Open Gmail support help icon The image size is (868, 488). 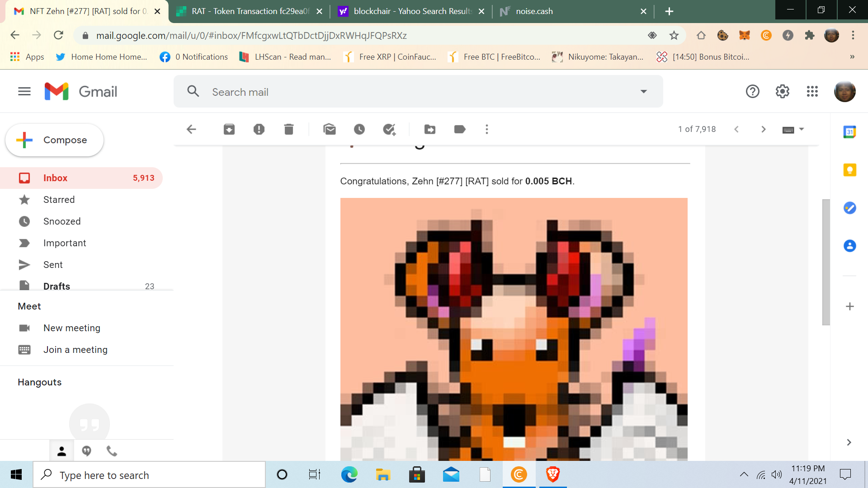point(753,92)
